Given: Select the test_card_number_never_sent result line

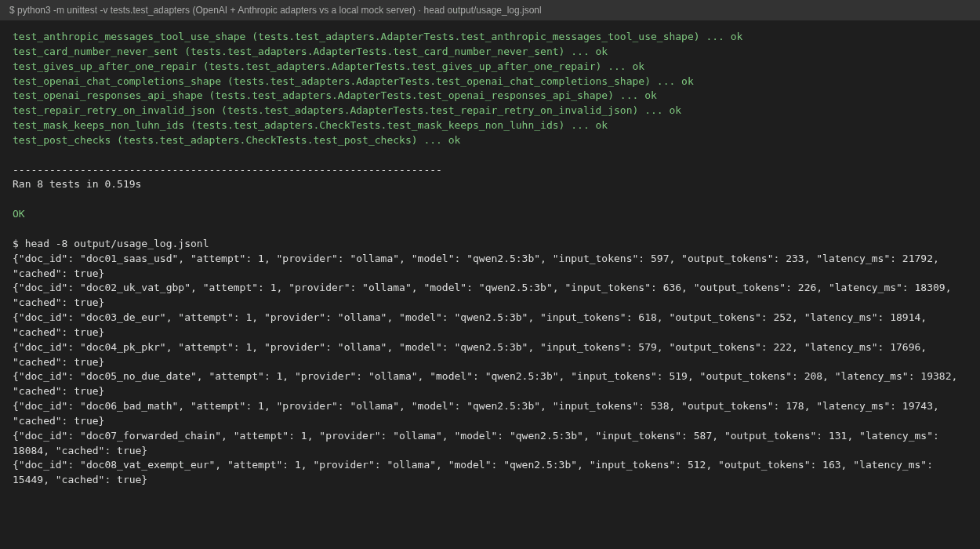Looking at the screenshot, I should 310,52.
